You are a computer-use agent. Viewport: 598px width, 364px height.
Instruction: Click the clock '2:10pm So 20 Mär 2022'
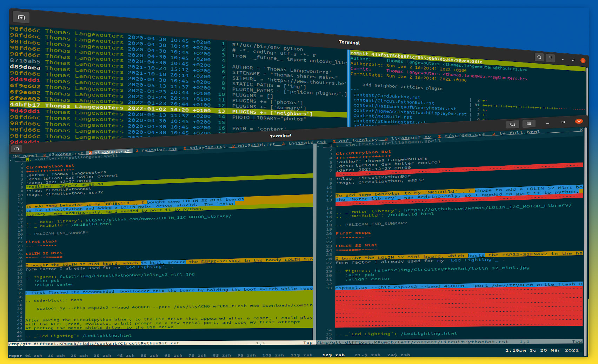click(x=542, y=350)
